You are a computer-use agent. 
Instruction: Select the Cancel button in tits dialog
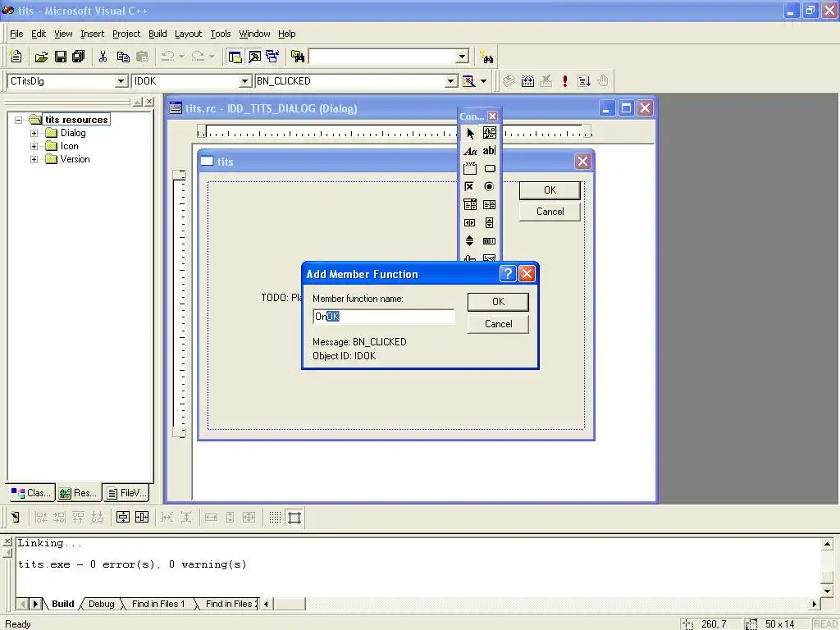point(550,212)
